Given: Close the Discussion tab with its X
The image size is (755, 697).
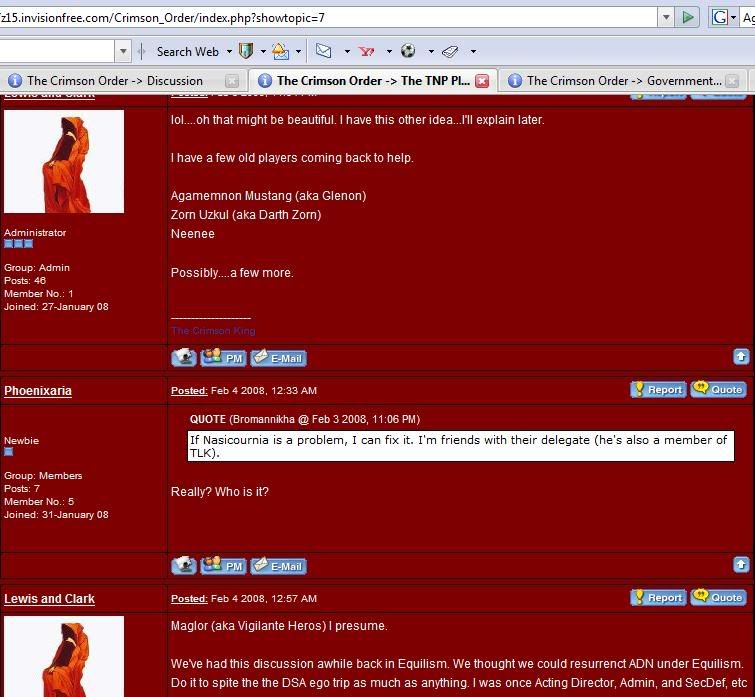Looking at the screenshot, I should (232, 81).
